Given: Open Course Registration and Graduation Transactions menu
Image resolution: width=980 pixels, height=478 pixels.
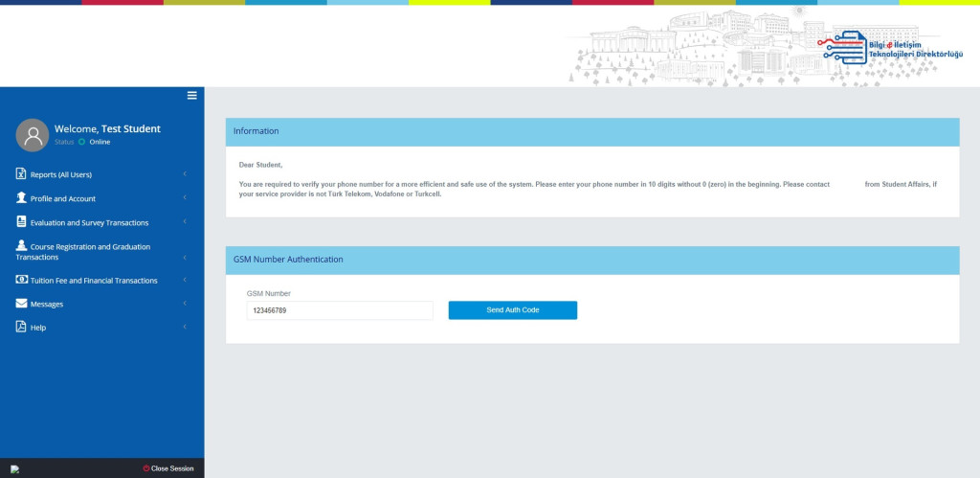Looking at the screenshot, I should tap(90, 252).
